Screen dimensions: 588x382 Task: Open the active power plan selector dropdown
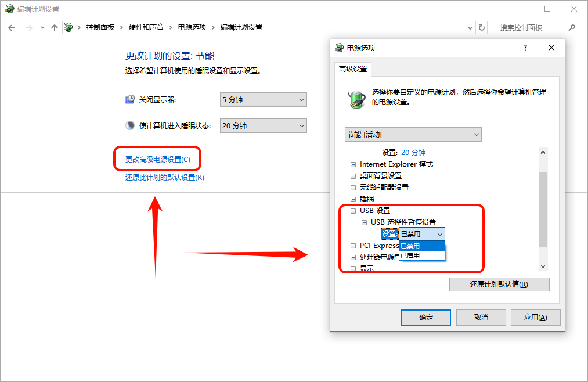tap(413, 135)
